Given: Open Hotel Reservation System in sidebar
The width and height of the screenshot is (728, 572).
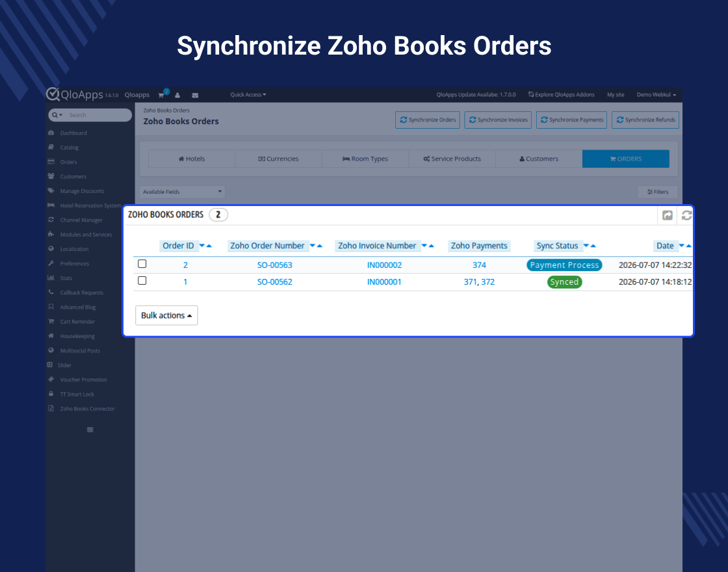Looking at the screenshot, I should [90, 205].
